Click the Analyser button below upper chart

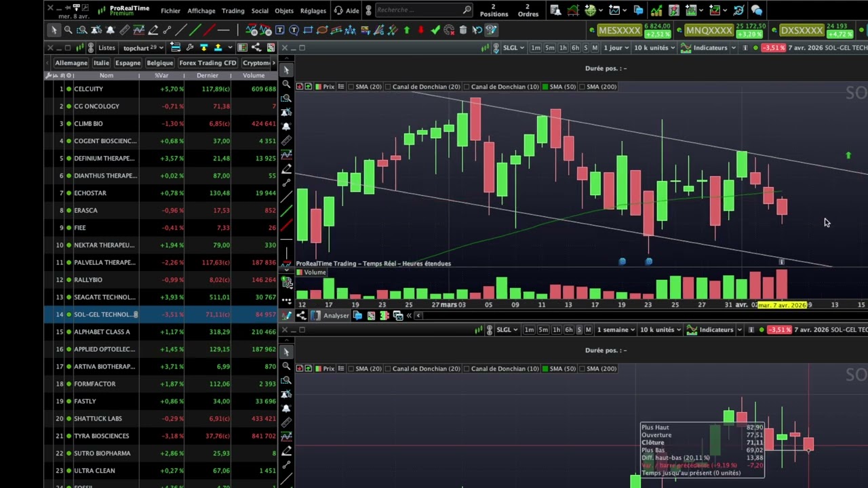click(x=330, y=315)
